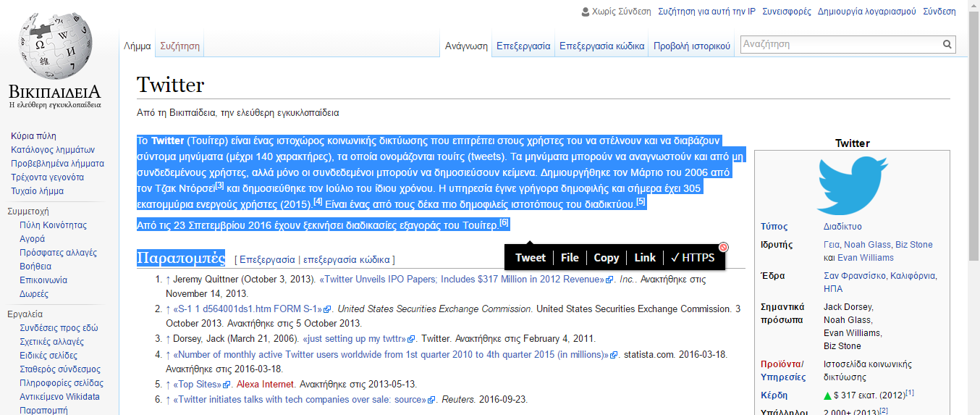The image size is (980, 415).
Task: Choose Tweet in the selection popup
Action: point(531,258)
